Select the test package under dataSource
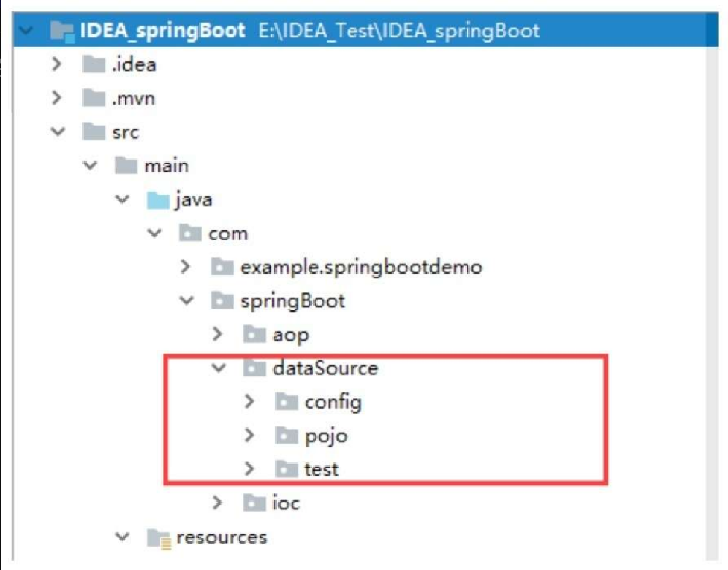The width and height of the screenshot is (728, 570). [x=307, y=469]
